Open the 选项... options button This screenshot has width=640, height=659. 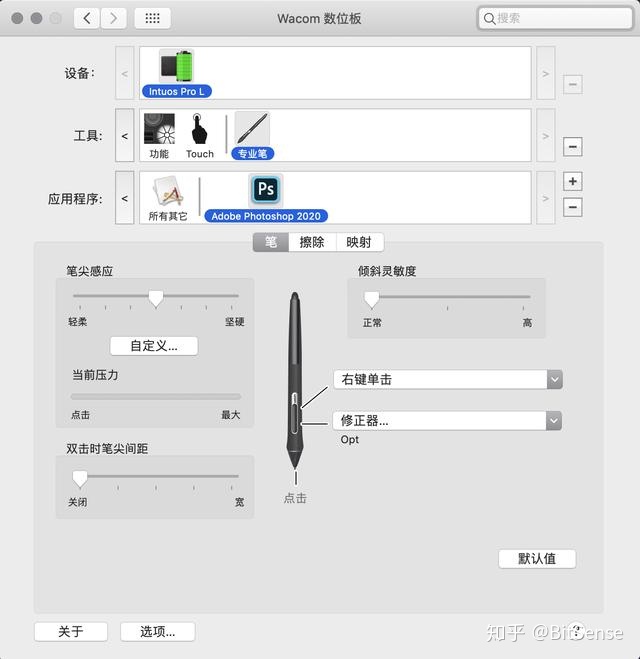pyautogui.click(x=158, y=631)
